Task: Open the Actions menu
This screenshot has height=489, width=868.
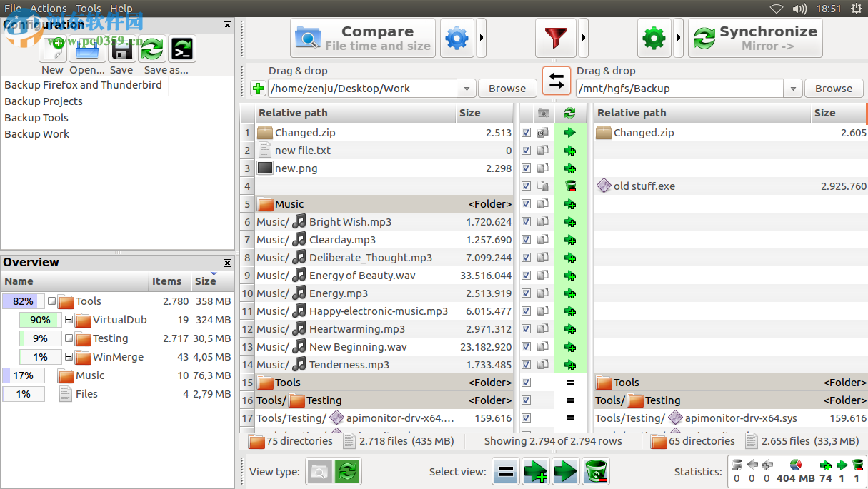Action: [x=48, y=8]
